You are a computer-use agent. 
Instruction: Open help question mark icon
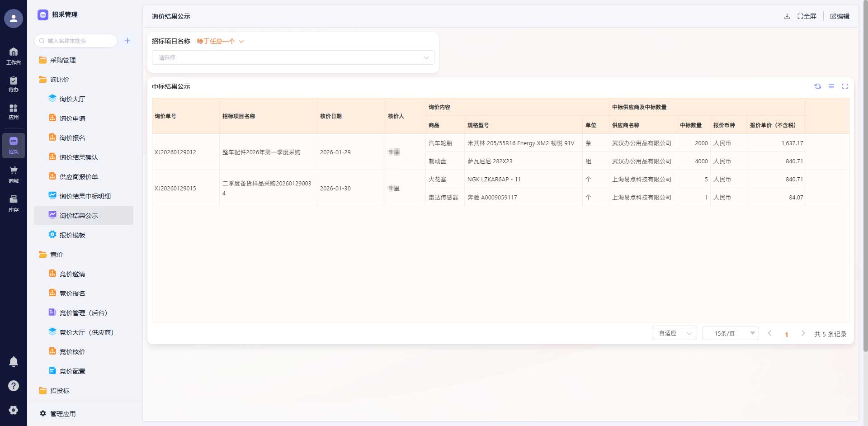point(14,386)
